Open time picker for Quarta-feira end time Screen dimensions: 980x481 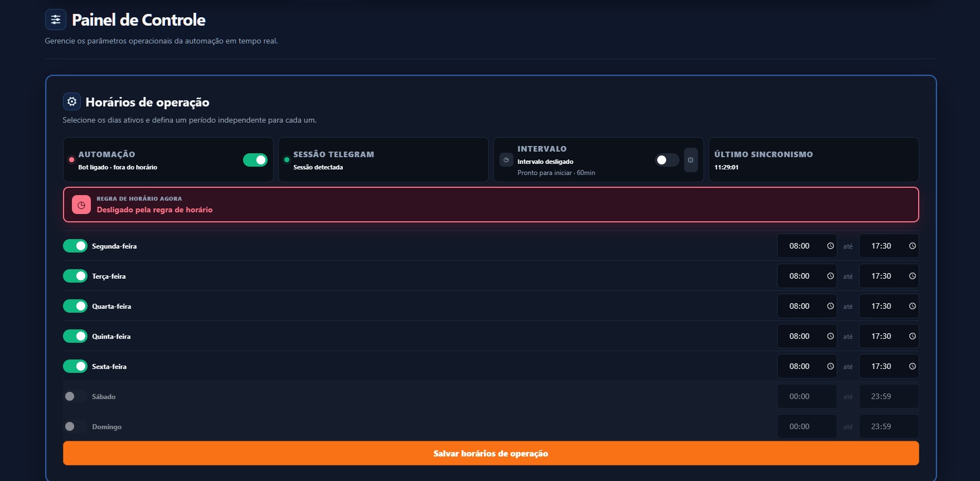(912, 306)
